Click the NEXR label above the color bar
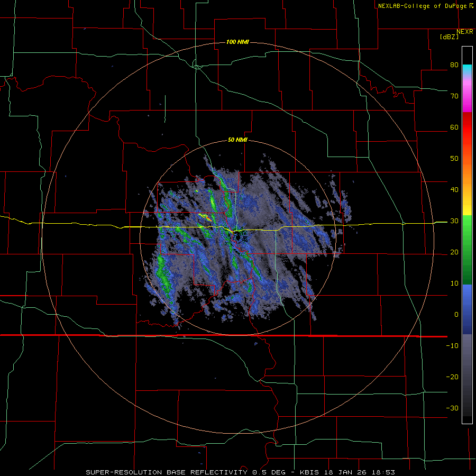This screenshot has height=476, width=476. [x=465, y=32]
